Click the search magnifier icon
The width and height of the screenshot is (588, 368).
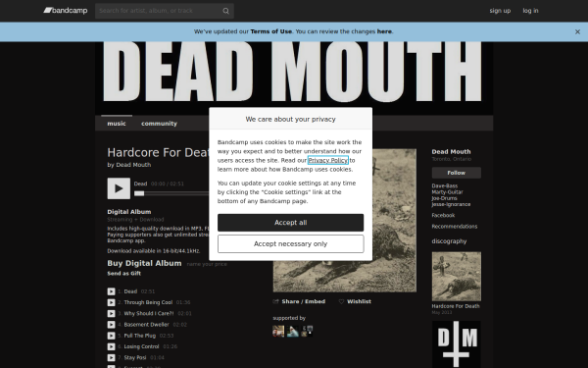[x=225, y=11]
